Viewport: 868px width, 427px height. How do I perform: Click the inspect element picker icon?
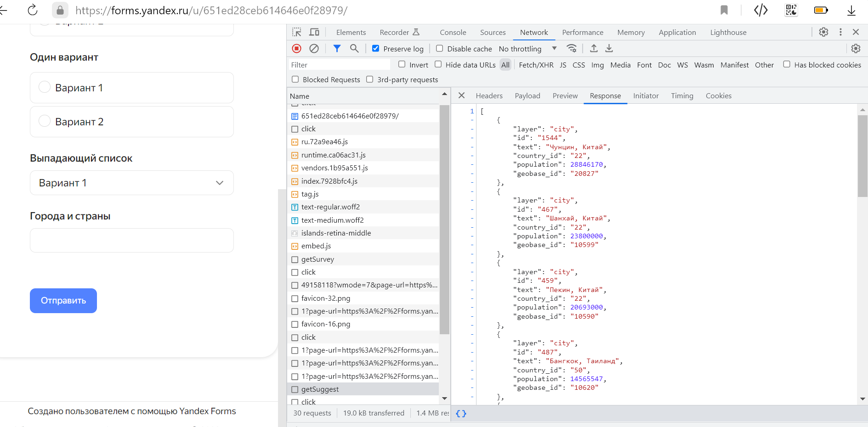[x=297, y=32]
